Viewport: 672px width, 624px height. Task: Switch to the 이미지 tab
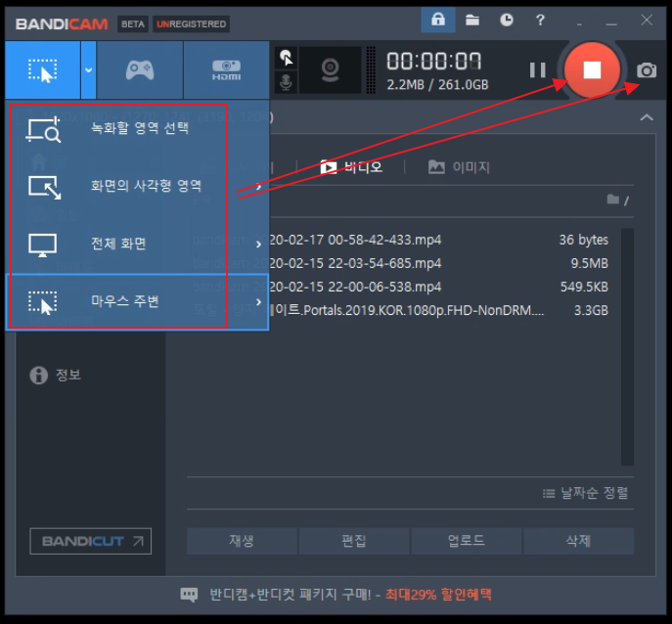pyautogui.click(x=459, y=166)
